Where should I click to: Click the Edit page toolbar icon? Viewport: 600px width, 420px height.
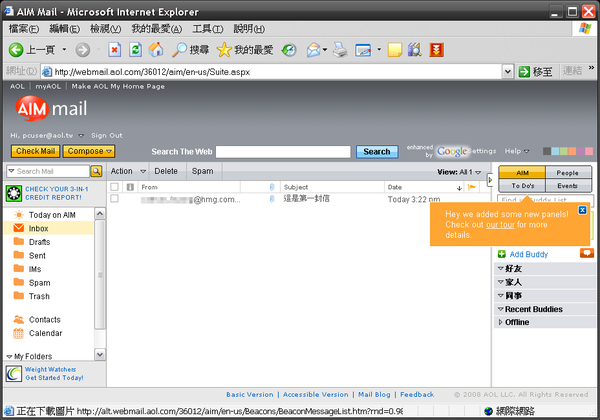363,50
